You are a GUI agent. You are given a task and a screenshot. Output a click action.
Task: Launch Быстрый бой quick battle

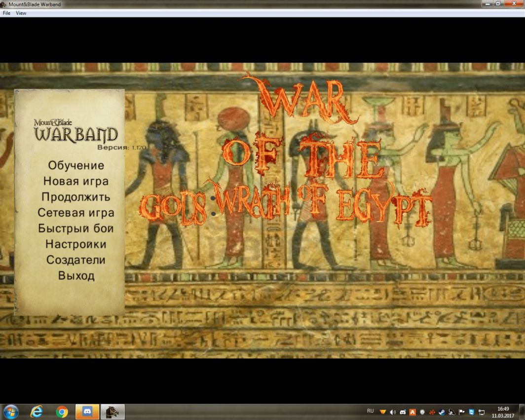76,229
